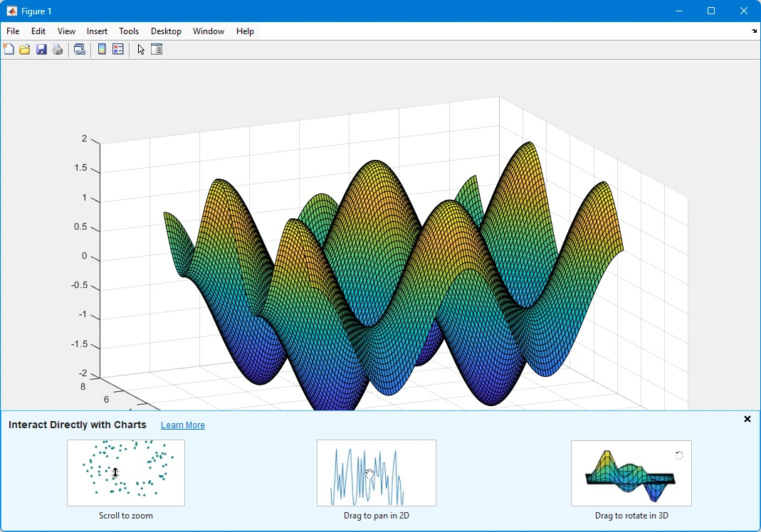Open the Property Inspector from the toolbar
Screen dimensions: 761x532
coord(157,49)
